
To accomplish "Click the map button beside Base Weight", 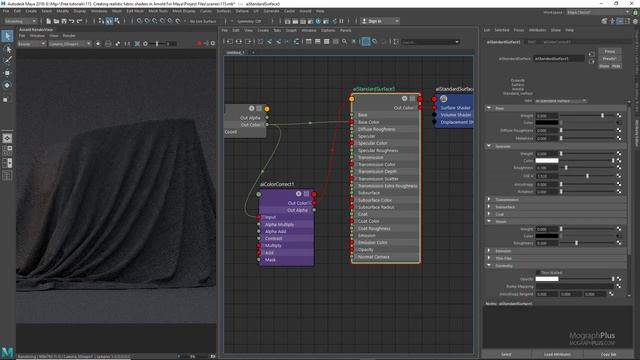I will (619, 116).
